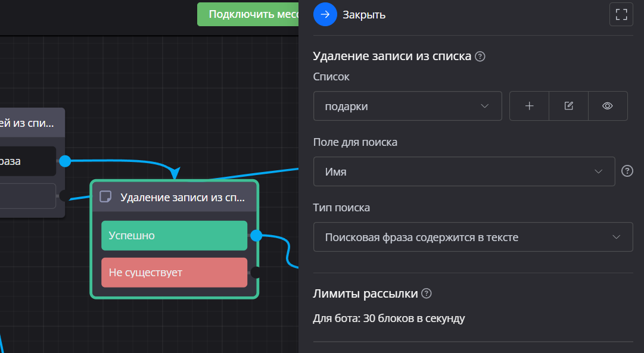This screenshot has width=644, height=353.
Task: Click note icon in Удаление записи block header
Action: click(x=105, y=196)
